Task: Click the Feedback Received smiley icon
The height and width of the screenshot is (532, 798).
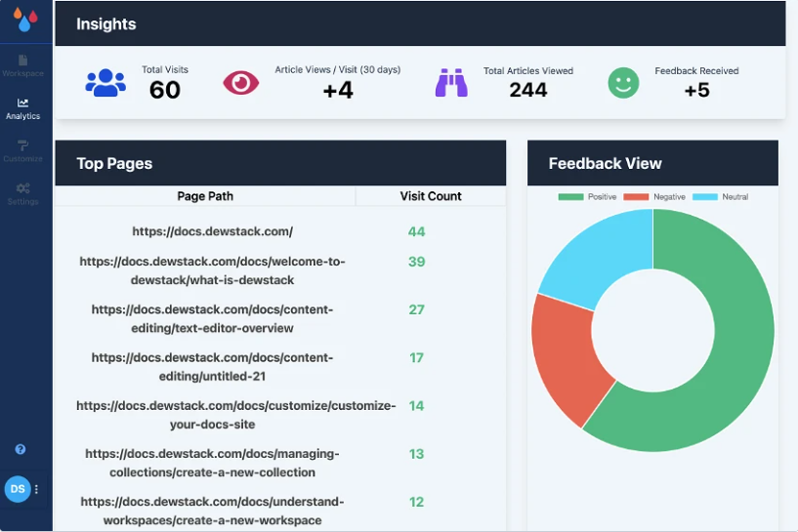Action: pyautogui.click(x=623, y=83)
